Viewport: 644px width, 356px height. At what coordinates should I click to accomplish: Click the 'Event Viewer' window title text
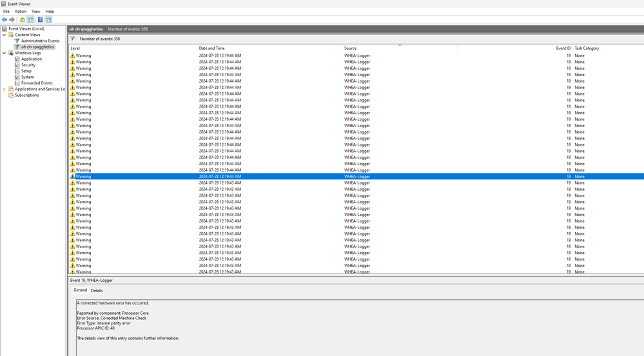[x=19, y=4]
